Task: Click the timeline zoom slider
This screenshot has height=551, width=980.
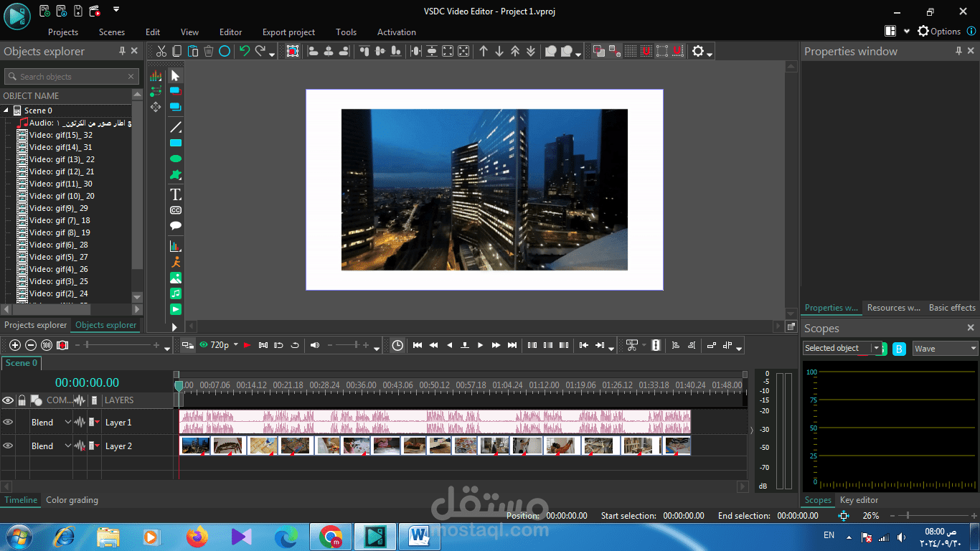Action: pos(116,345)
